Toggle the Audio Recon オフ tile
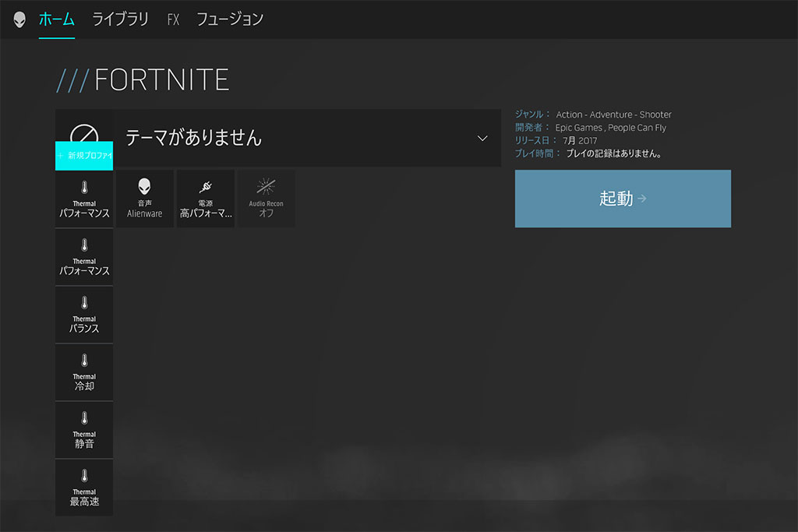Viewport: 798px width, 532px height. pos(267,199)
